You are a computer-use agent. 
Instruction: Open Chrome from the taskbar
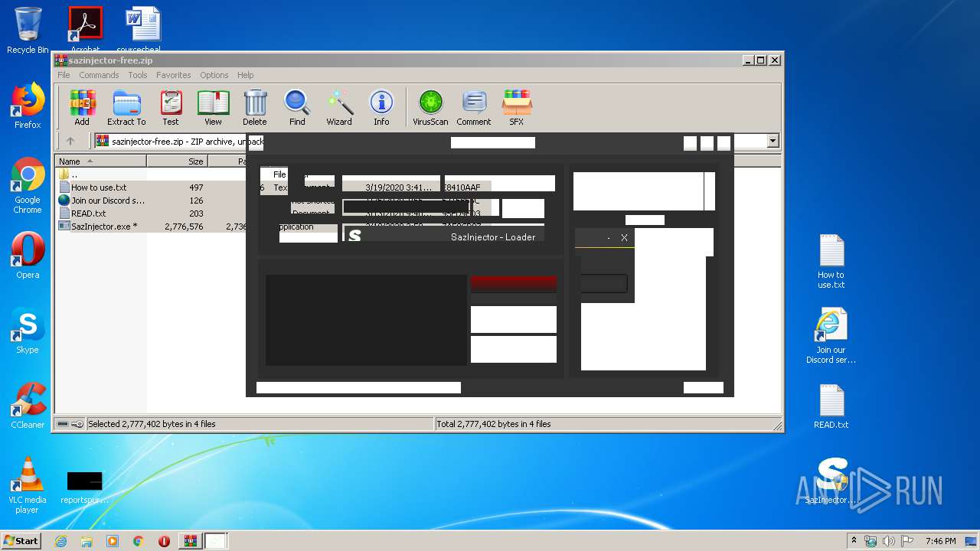click(139, 541)
